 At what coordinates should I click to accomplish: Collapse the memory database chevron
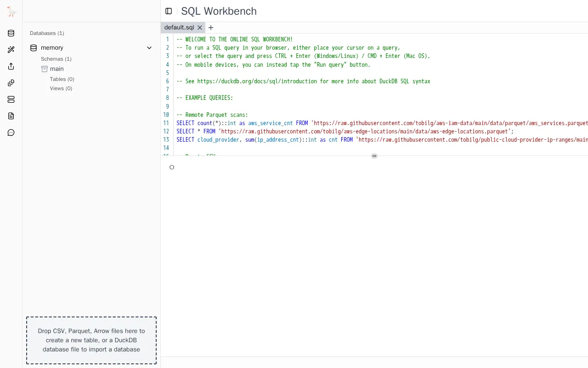pos(149,48)
